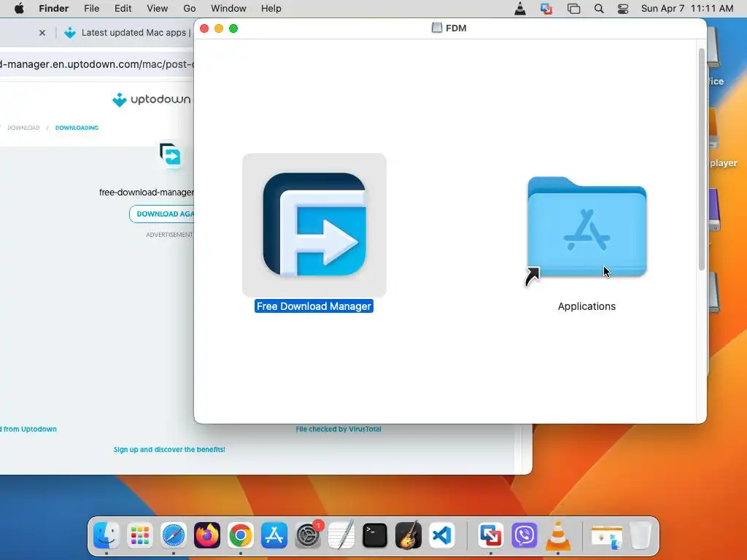The width and height of the screenshot is (747, 560).
Task: Click the VLC cone menu bar icon
Action: pos(520,9)
